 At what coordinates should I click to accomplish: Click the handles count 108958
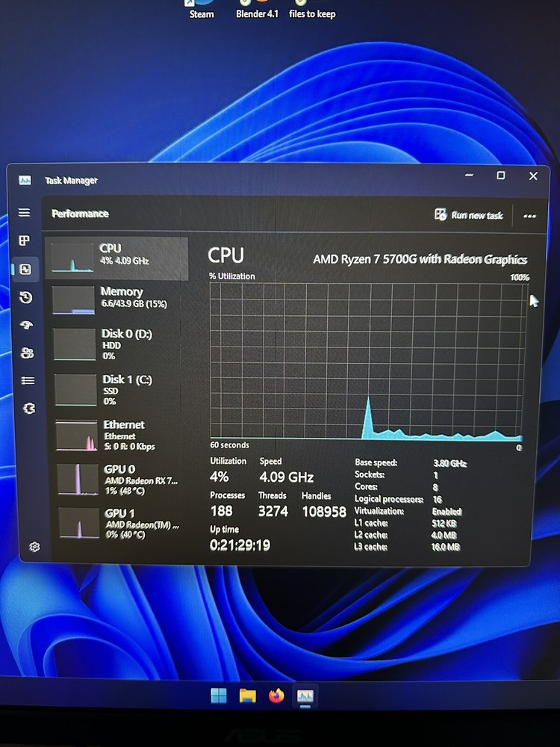click(324, 512)
